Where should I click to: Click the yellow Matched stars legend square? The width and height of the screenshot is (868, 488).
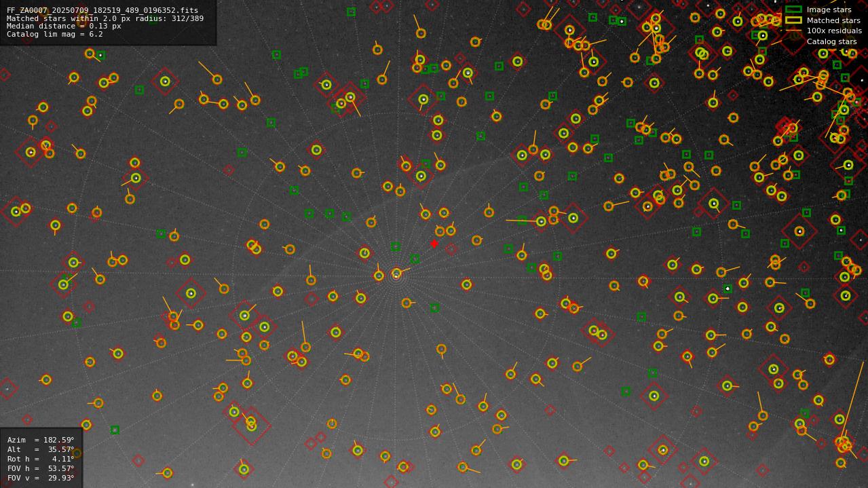point(793,20)
